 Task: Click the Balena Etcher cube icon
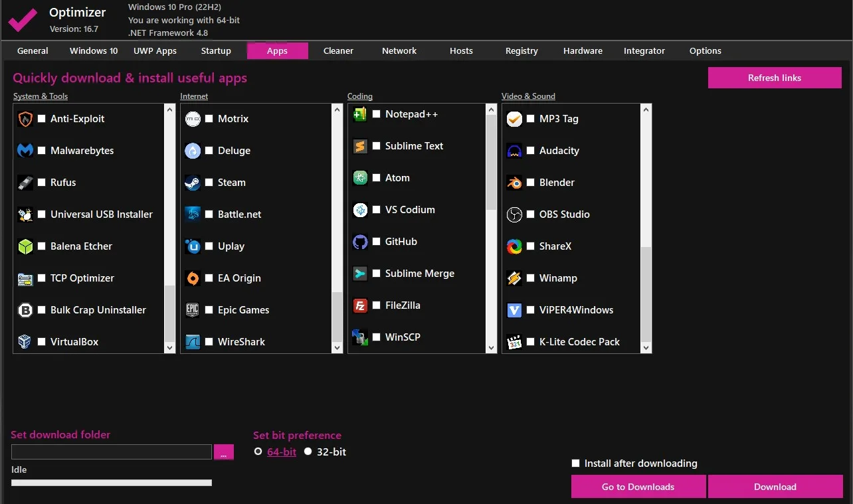pos(25,246)
